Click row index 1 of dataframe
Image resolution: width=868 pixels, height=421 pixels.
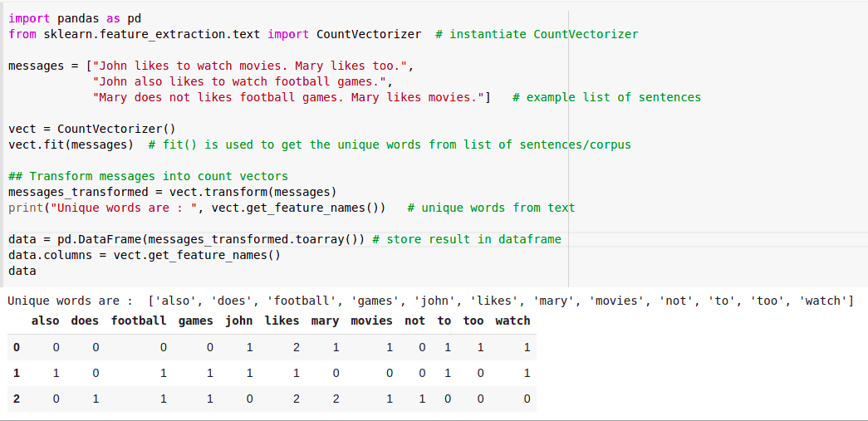(x=17, y=374)
